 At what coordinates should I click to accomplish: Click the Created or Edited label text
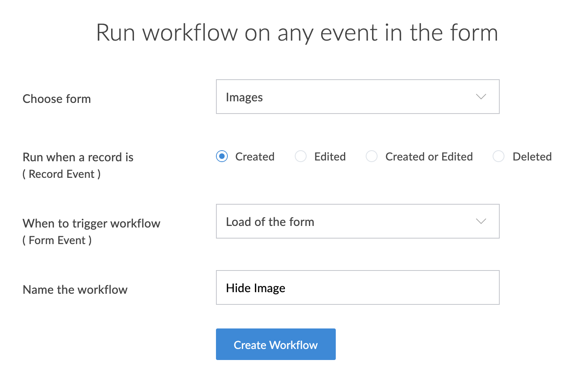429,157
